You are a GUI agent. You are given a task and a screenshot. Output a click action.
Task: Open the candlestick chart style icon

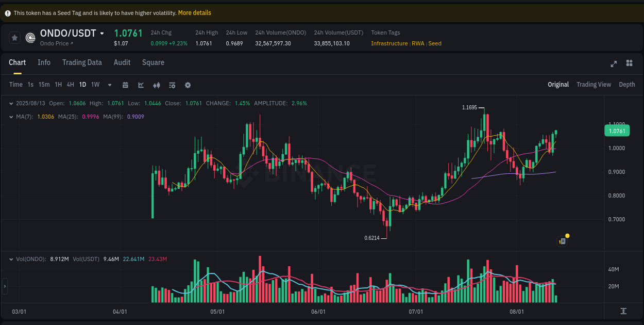pos(157,85)
